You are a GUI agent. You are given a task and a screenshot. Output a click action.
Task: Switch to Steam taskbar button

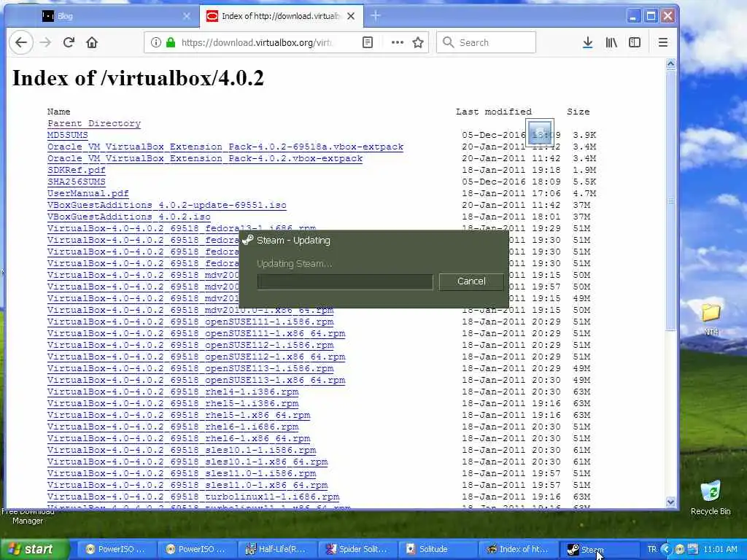[598, 549]
